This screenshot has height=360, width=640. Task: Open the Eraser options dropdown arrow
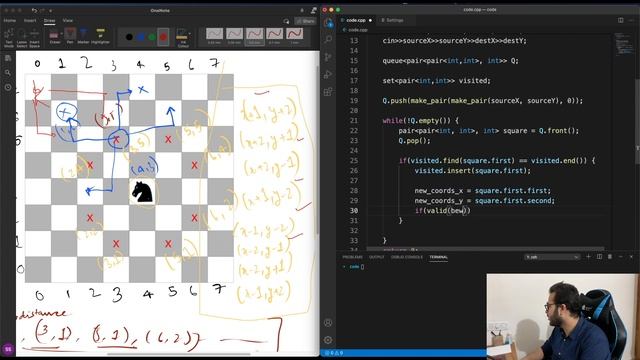[x=62, y=34]
